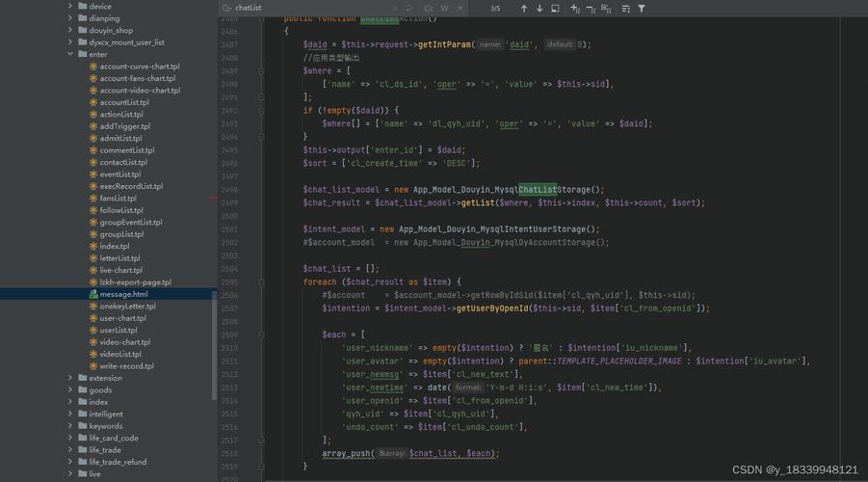Add selection for next occurrence icon
This screenshot has height=482, width=868.
575,9
